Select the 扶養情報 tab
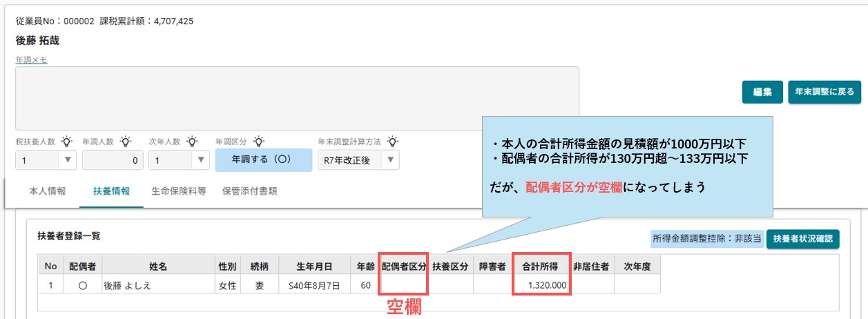The image size is (868, 319). [x=112, y=191]
